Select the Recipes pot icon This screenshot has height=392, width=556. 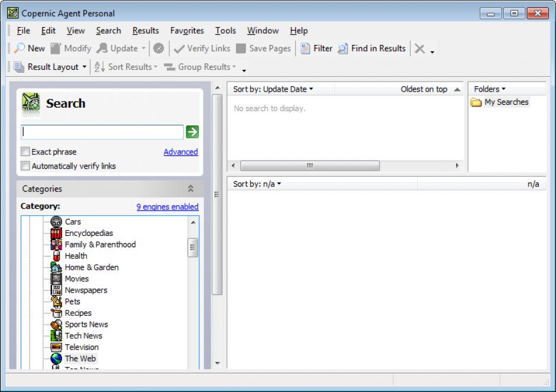(x=56, y=313)
